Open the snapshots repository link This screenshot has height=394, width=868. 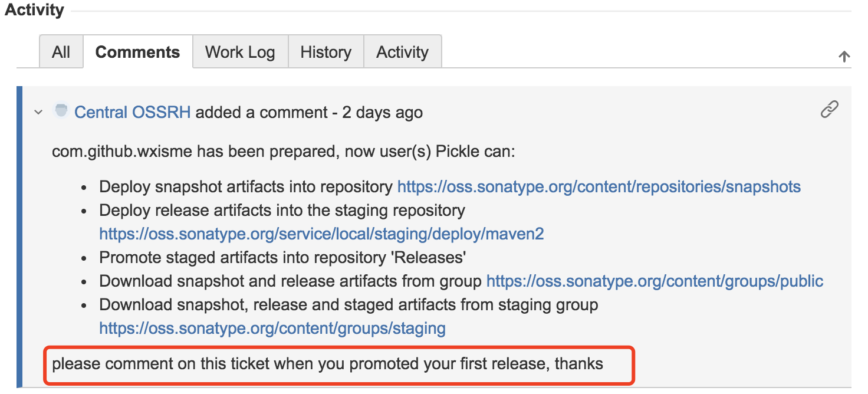599,187
